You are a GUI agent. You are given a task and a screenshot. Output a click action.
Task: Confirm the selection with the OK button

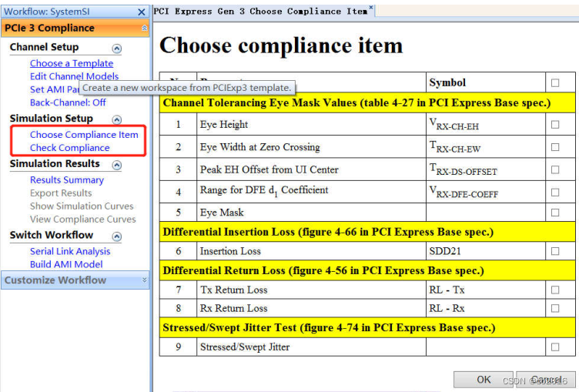tap(484, 380)
